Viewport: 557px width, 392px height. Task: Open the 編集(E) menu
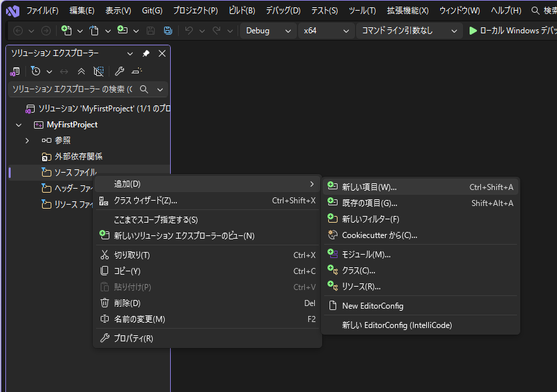point(82,11)
